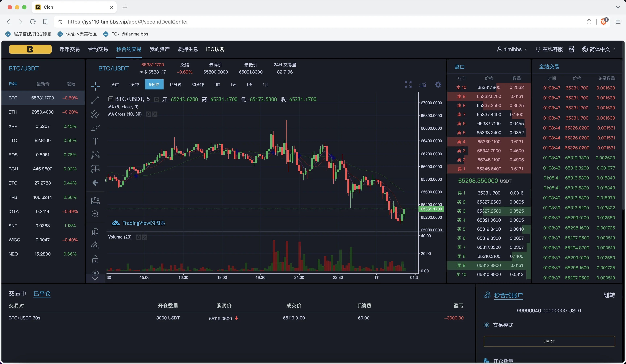Toggle lock all drawing tools

95,260
